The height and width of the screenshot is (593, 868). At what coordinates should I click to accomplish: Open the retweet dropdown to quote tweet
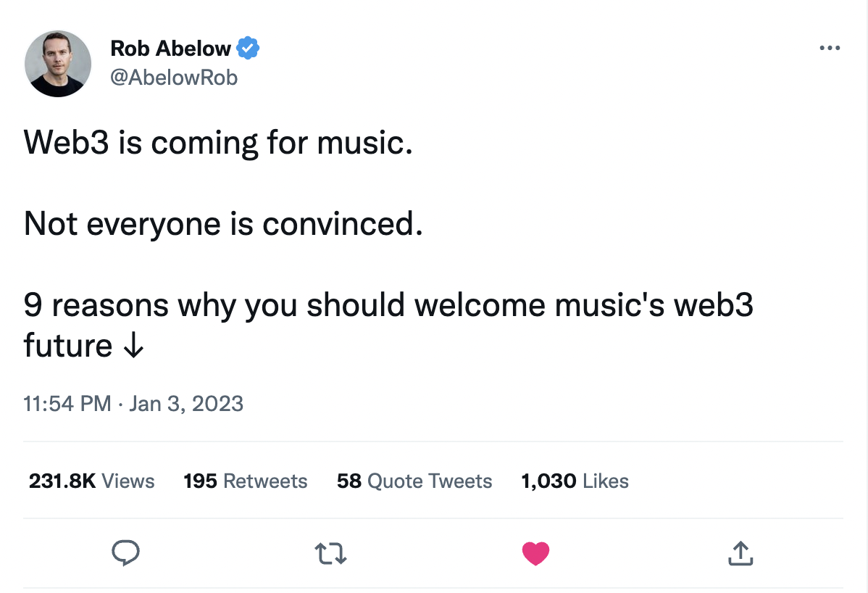tap(330, 553)
